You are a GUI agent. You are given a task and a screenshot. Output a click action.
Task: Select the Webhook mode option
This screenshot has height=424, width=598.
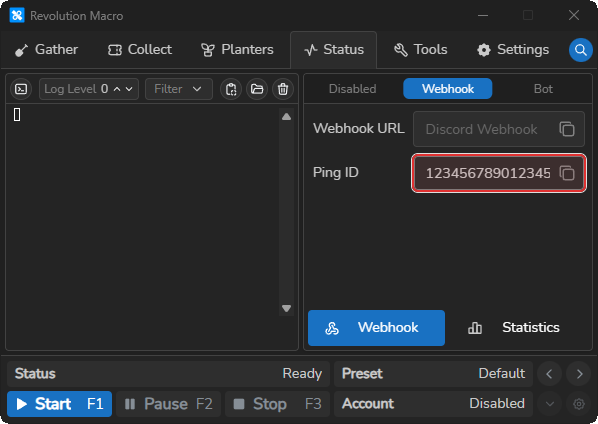(448, 89)
